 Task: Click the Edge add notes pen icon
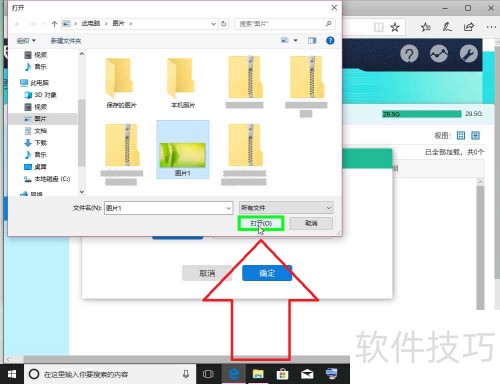point(447,27)
